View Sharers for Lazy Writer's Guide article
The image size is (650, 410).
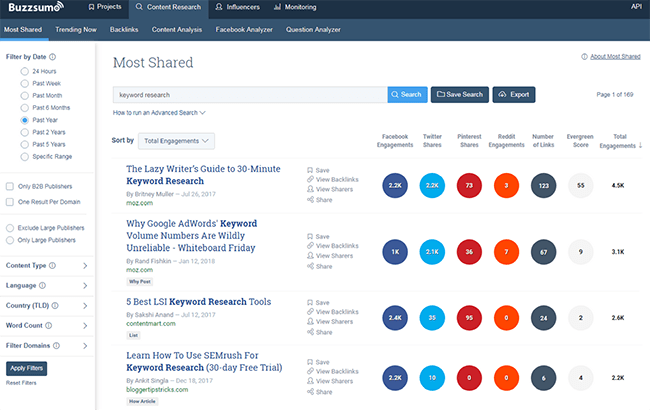(x=330, y=189)
